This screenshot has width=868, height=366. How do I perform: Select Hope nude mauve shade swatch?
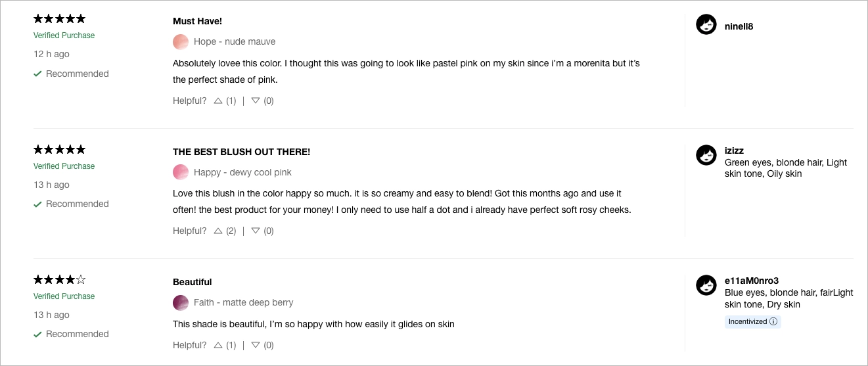[181, 42]
